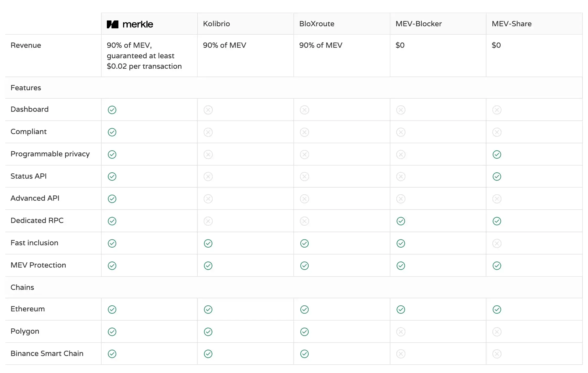Viewport: 588px width, 373px height.
Task: Click the Chains section row
Action: coord(22,287)
